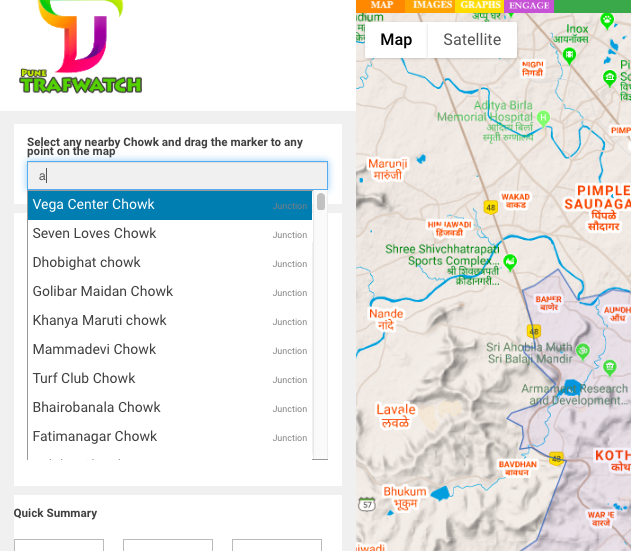
Task: Select Mammadevi Chowk entry
Action: pyautogui.click(x=170, y=350)
